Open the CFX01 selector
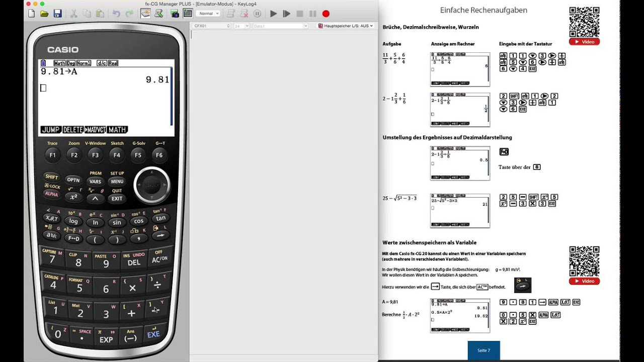The width and height of the screenshot is (644, 362). point(211,26)
